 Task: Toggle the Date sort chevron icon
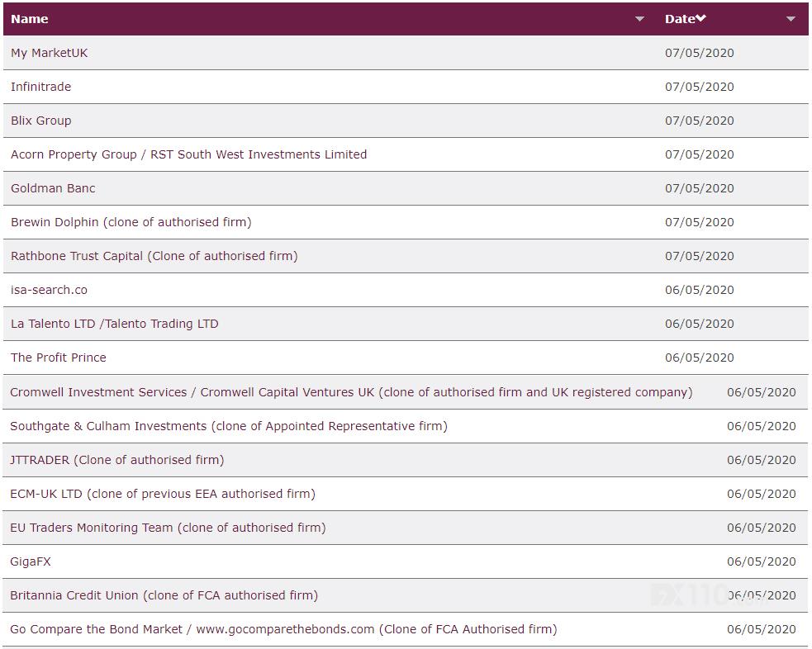(x=700, y=19)
